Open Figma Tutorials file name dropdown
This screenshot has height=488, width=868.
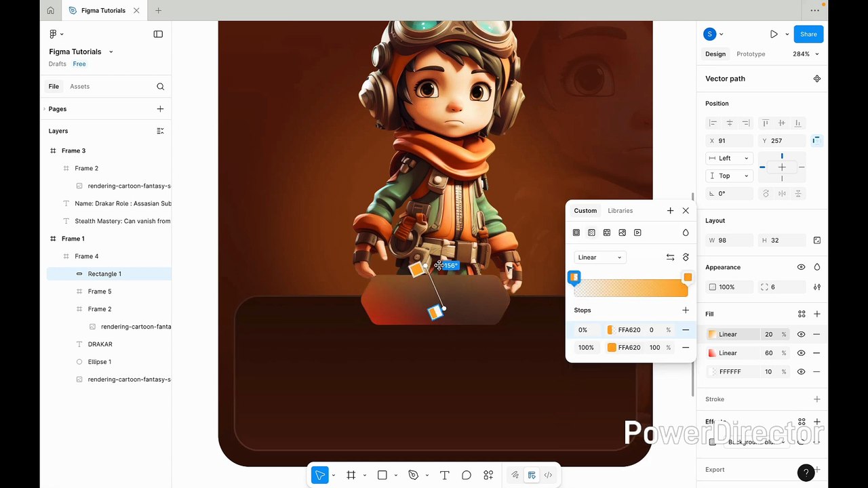point(111,52)
